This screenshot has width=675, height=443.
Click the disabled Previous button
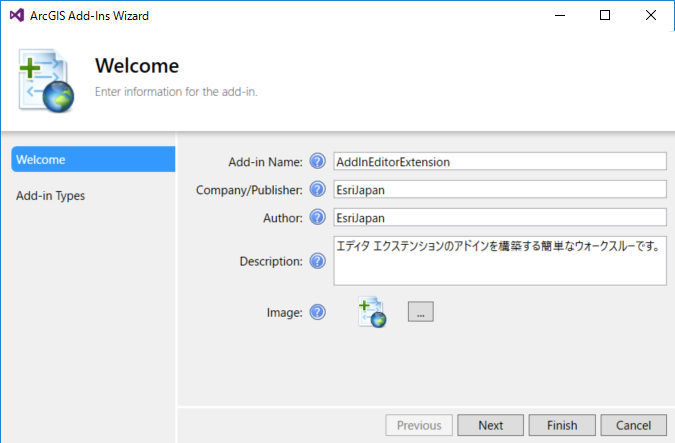point(419,425)
